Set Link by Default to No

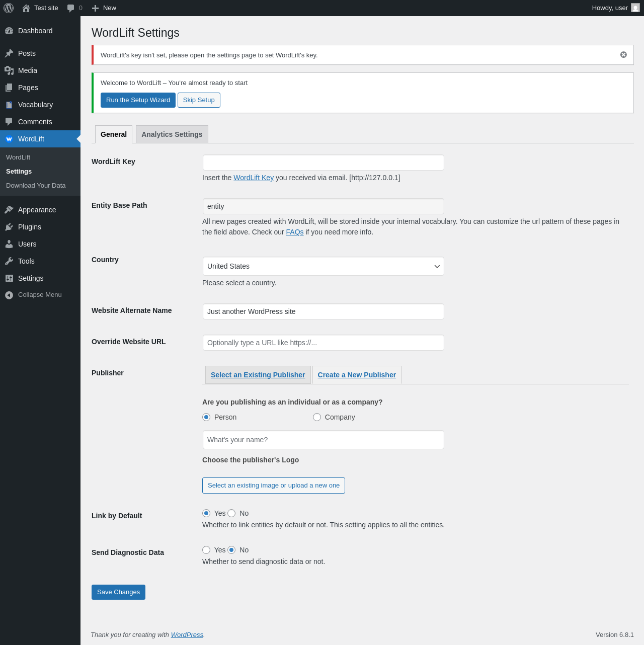231,513
